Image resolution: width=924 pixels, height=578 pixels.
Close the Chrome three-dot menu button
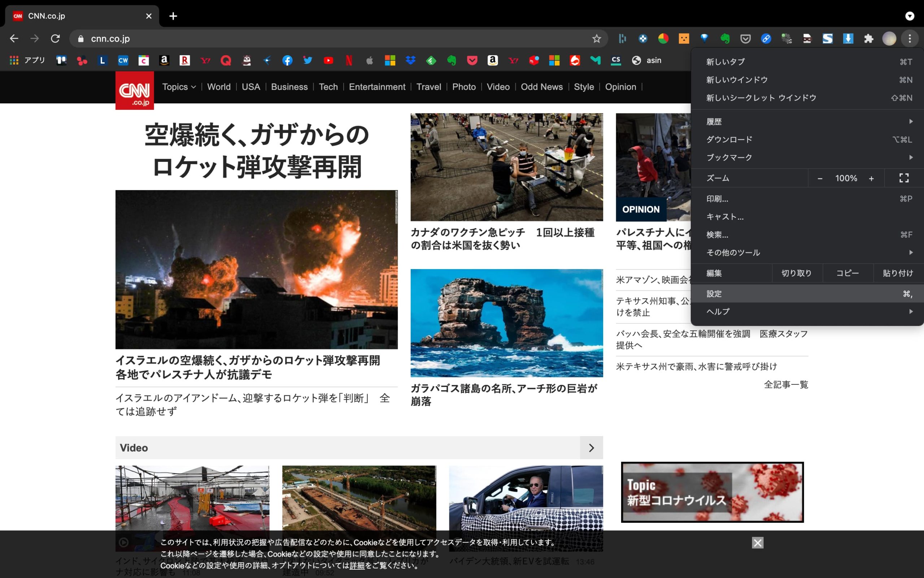pos(910,39)
